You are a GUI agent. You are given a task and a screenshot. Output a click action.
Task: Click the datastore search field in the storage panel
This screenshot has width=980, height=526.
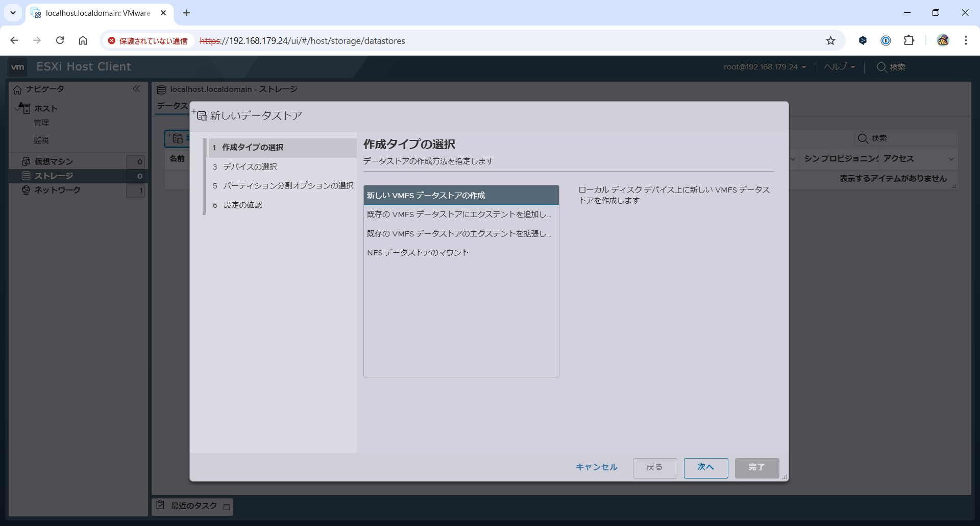coord(905,138)
